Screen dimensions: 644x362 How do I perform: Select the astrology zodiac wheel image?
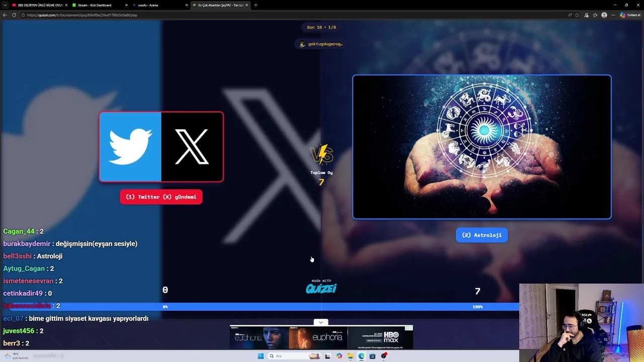(x=482, y=147)
